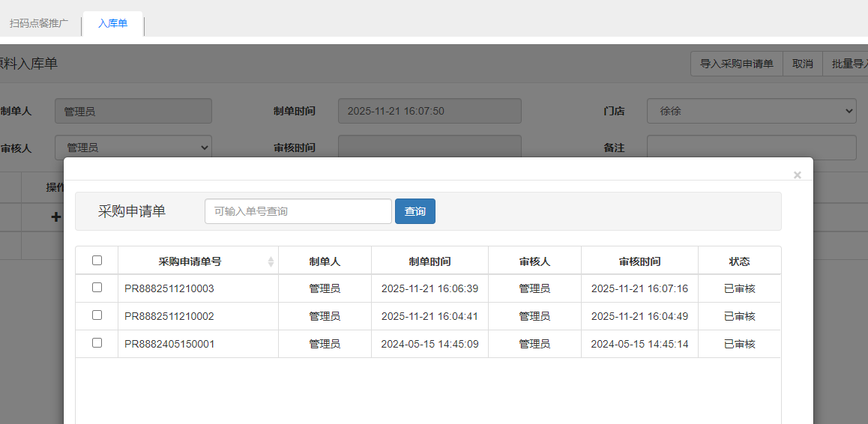
Task: Switch to the 扫码点餐推广 tab
Action: point(39,23)
